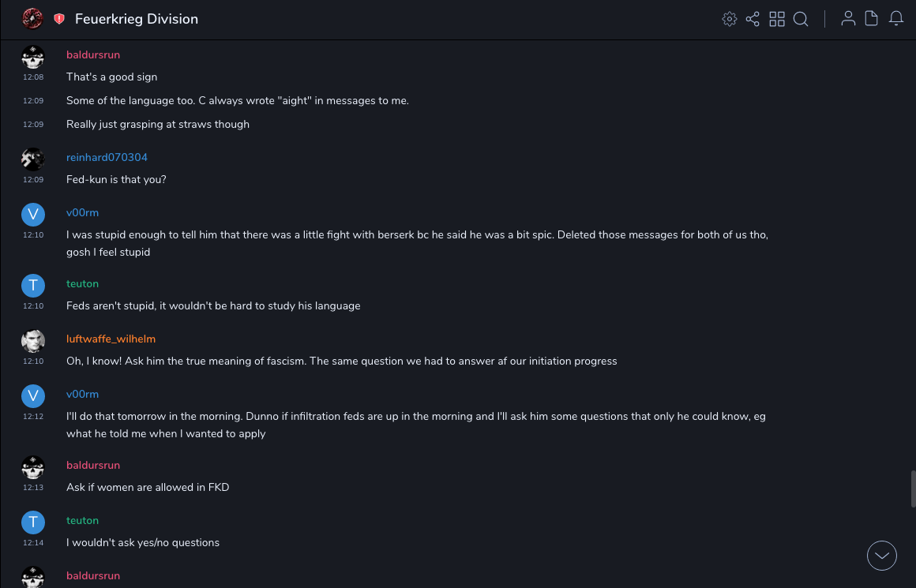Click the 12:13 timestamp on baldursrun message
Viewport: 916px width, 588px height.
[x=33, y=488]
